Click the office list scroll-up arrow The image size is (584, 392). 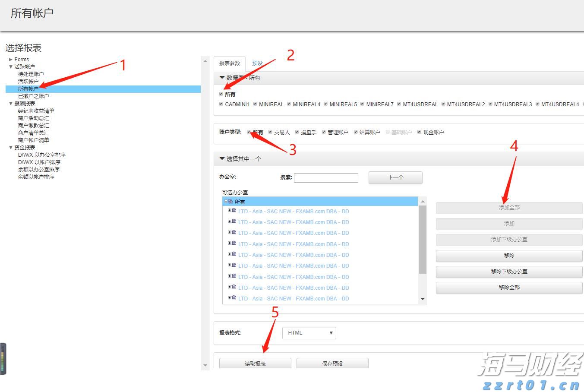423,202
